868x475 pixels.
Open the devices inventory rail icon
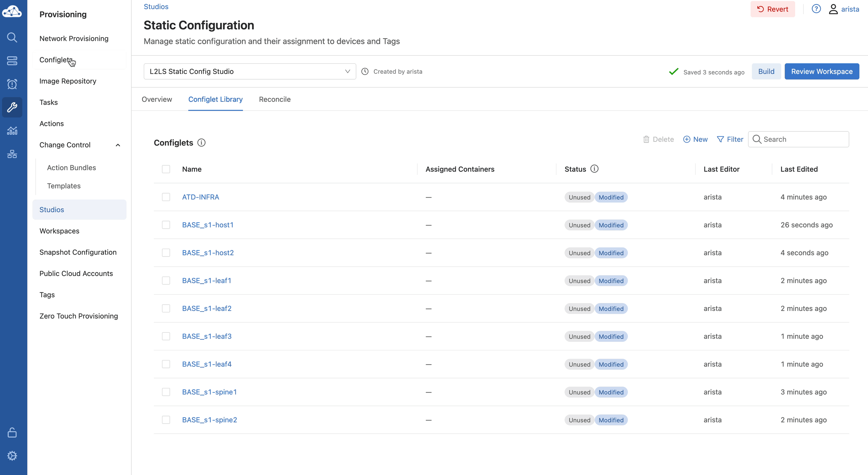click(12, 61)
